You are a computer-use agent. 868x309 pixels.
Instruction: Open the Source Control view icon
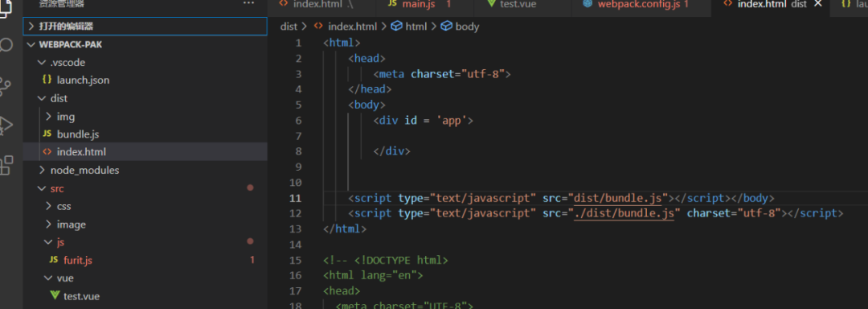(6, 87)
